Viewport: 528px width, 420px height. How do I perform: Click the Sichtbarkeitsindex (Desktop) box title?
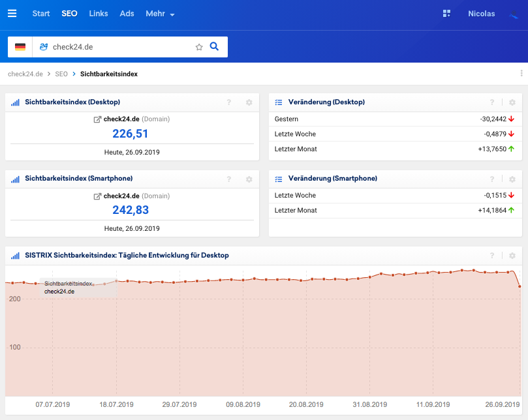[72, 102]
